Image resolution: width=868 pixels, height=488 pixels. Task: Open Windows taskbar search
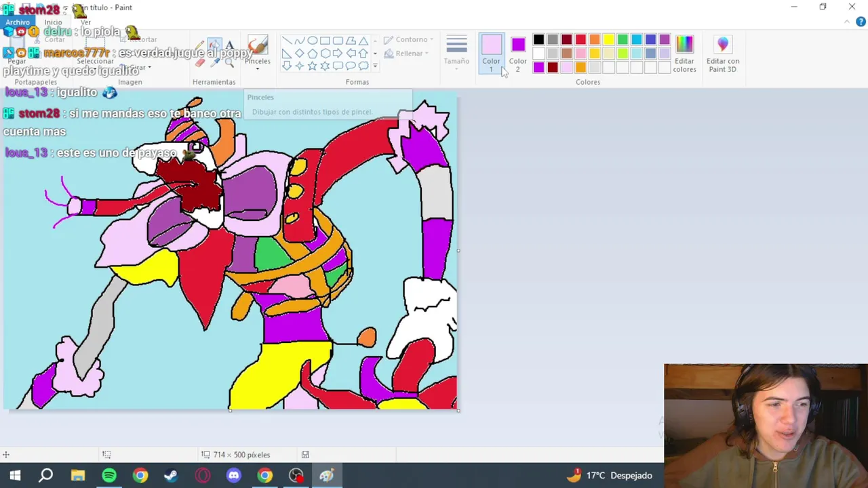coord(46,475)
